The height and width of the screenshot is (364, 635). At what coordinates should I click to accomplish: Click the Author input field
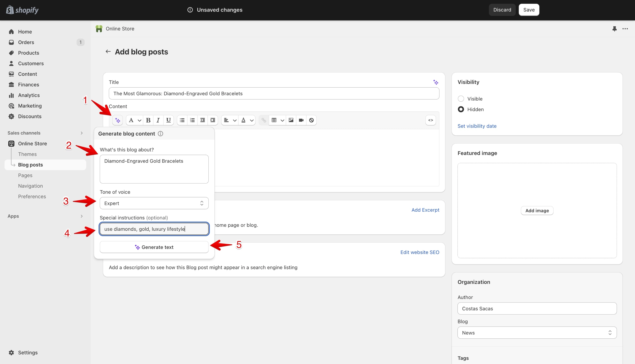coord(537,308)
